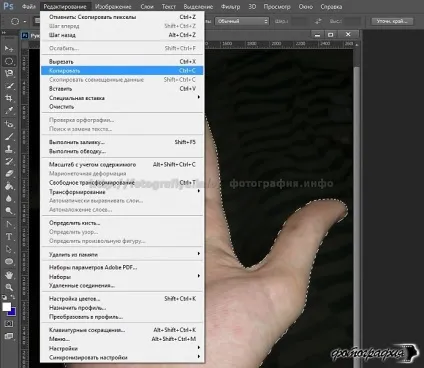Choose Выполнить обводку entry
This screenshot has height=368, width=424.
pos(122,151)
